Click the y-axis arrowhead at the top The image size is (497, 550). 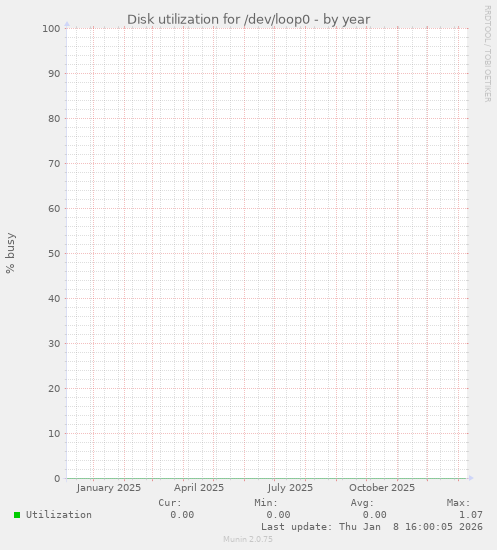67,24
